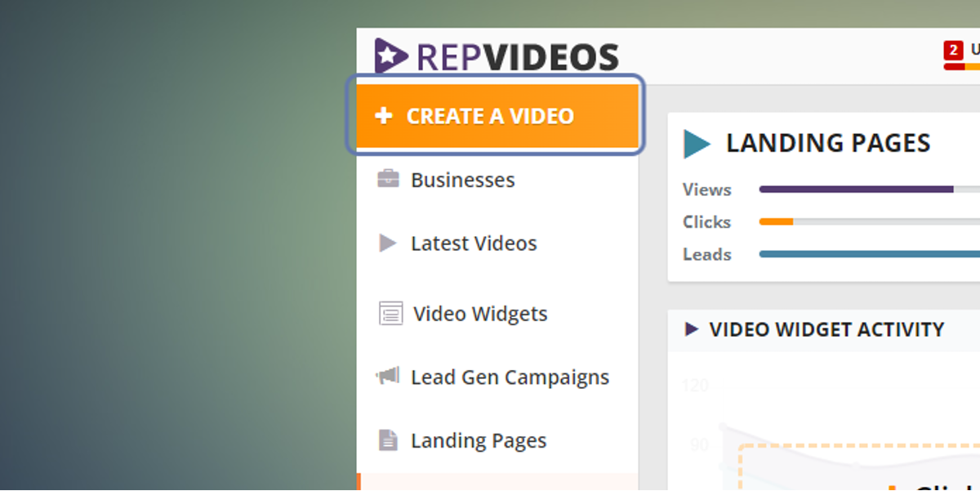Click the plus icon on Create a Video

coord(383,116)
